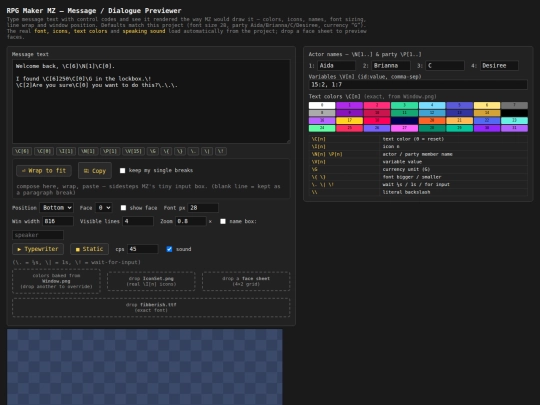The height and width of the screenshot is (405, 540).
Task: Pick light blue text color swatch 4
Action: tap(432, 105)
